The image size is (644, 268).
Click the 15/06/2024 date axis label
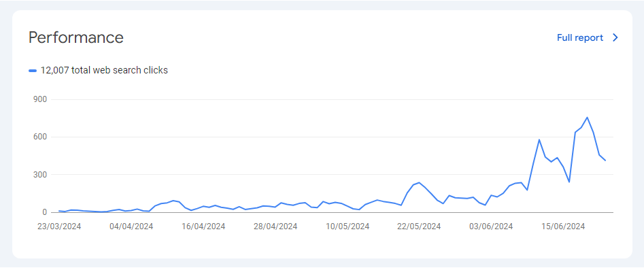tap(563, 227)
